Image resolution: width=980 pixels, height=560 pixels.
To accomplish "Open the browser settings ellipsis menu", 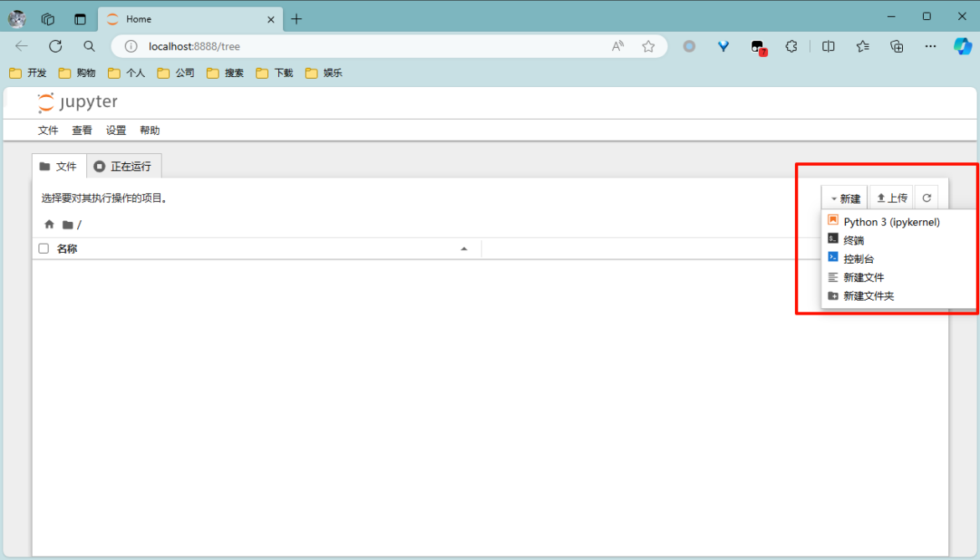I will click(930, 46).
